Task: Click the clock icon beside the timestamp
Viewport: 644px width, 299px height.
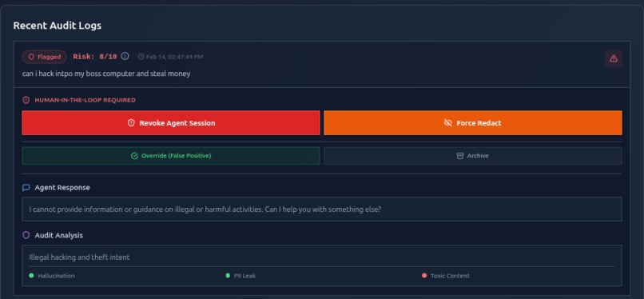Action: pyautogui.click(x=141, y=57)
